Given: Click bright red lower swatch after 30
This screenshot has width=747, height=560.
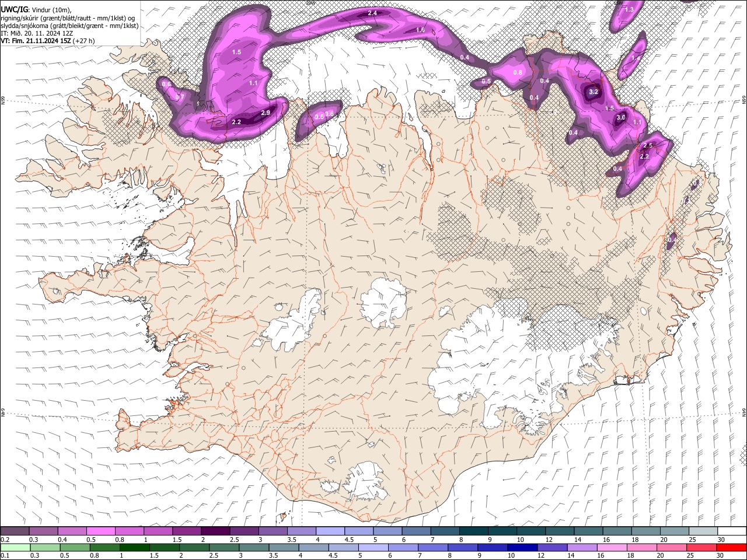Looking at the screenshot, I should (x=731, y=547).
